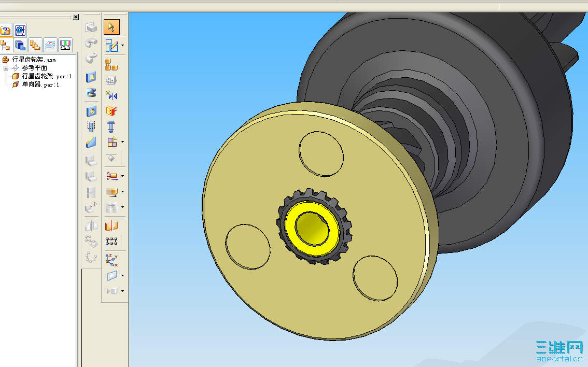This screenshot has width=588, height=367.
Task: Switch to the Layers tab
Action: pos(50,46)
